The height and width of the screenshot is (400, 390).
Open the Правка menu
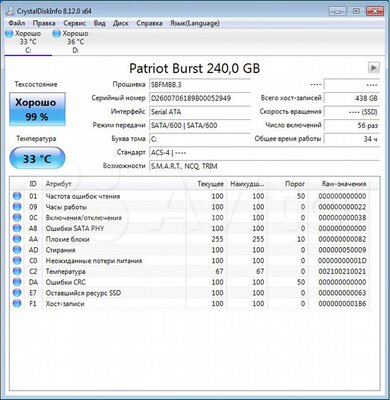[x=44, y=23]
